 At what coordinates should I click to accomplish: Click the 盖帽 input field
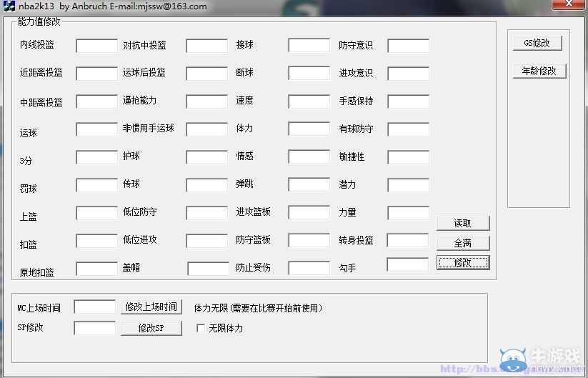pos(208,269)
